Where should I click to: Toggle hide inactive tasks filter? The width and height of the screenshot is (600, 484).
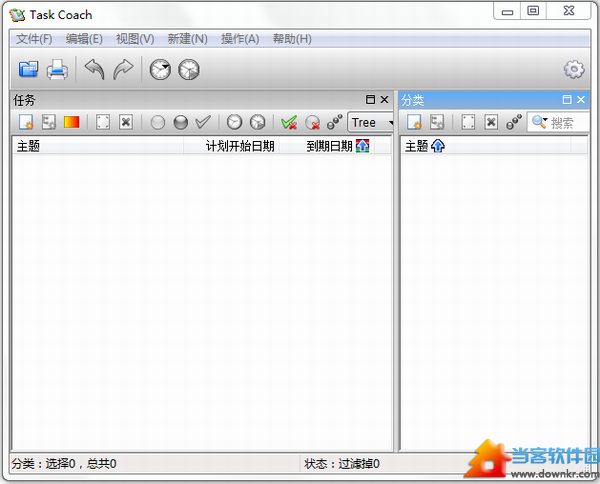312,123
